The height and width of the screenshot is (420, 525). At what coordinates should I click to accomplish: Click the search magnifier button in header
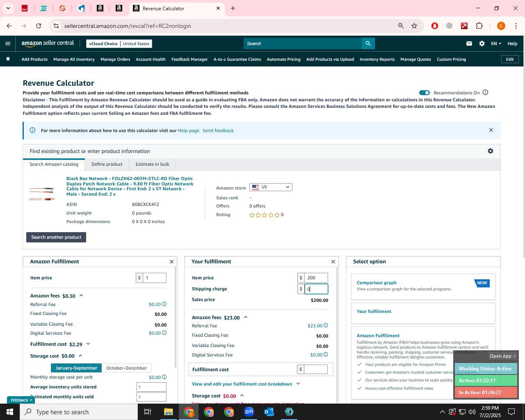(x=368, y=43)
